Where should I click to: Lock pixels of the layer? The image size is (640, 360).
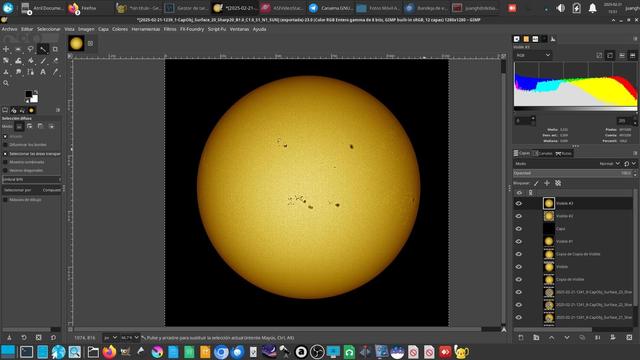[536, 183]
